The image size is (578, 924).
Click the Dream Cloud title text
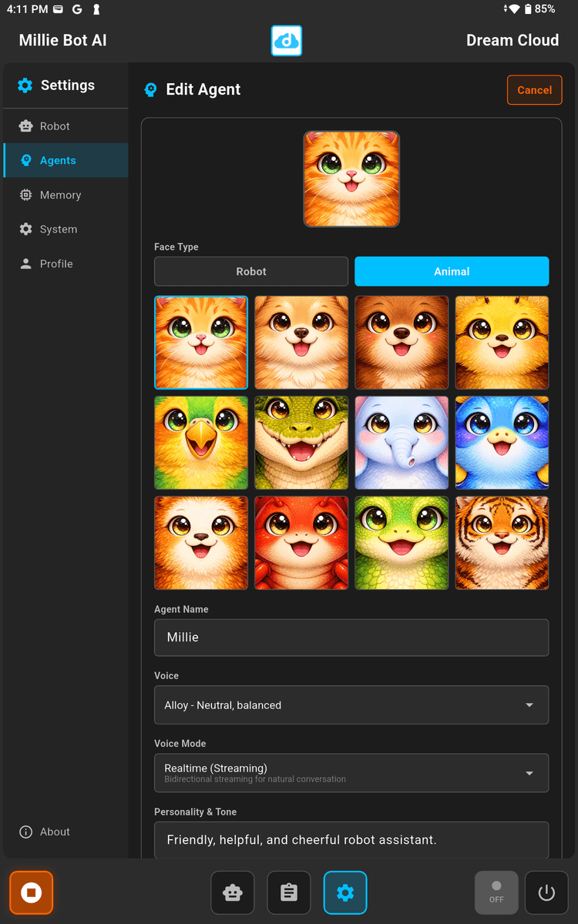(512, 41)
